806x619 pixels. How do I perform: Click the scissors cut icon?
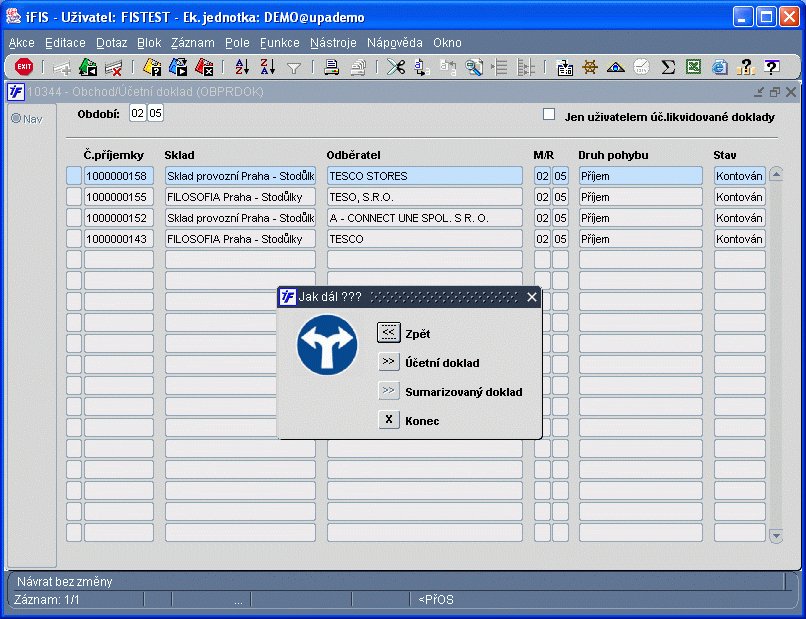[396, 67]
